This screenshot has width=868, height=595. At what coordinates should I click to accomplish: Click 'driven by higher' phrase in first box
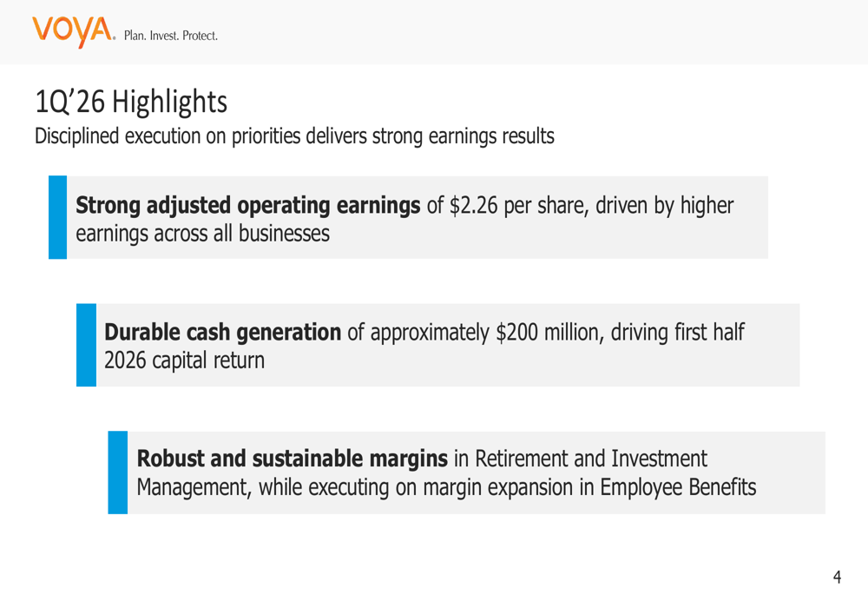(664, 206)
